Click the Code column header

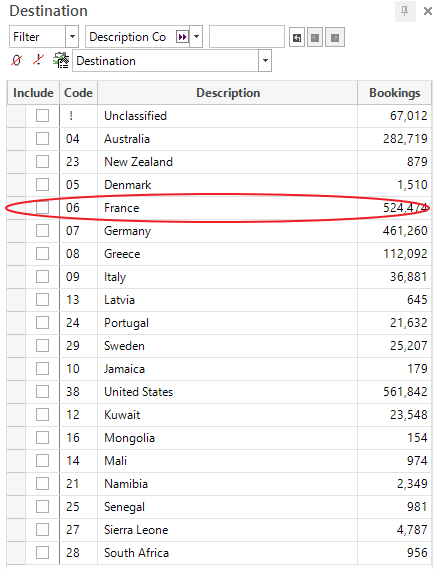click(x=78, y=93)
